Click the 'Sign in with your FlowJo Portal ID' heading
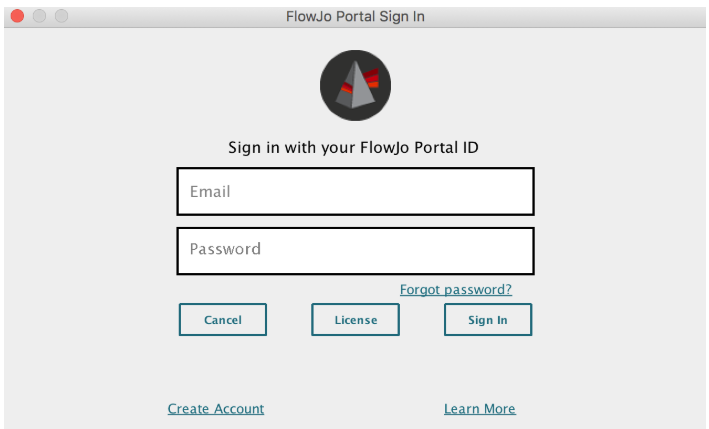 [x=353, y=148]
